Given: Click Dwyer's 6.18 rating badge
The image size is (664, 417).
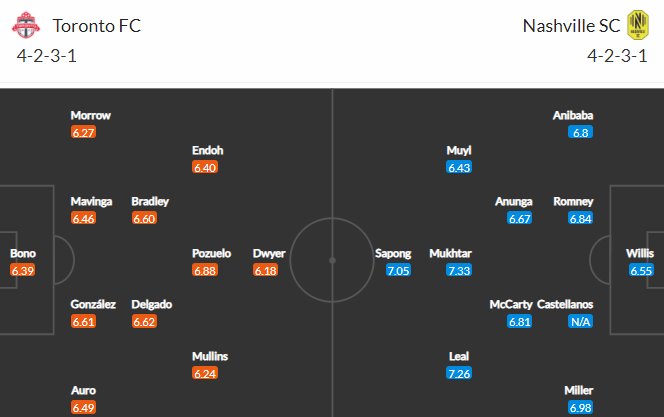Looking at the screenshot, I should click(x=266, y=270).
